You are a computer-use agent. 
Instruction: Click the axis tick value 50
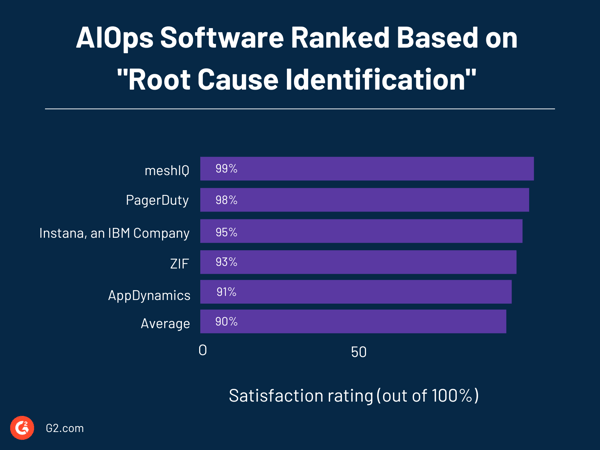(x=359, y=352)
